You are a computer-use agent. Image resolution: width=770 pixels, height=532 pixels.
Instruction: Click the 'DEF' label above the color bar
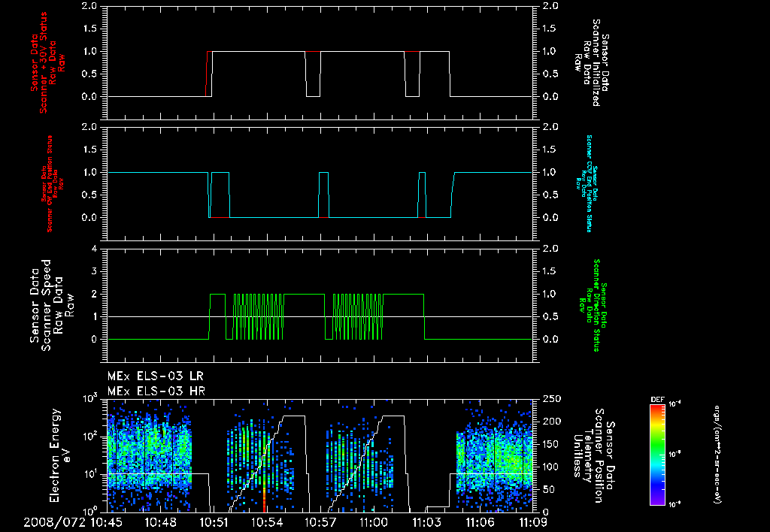point(657,400)
